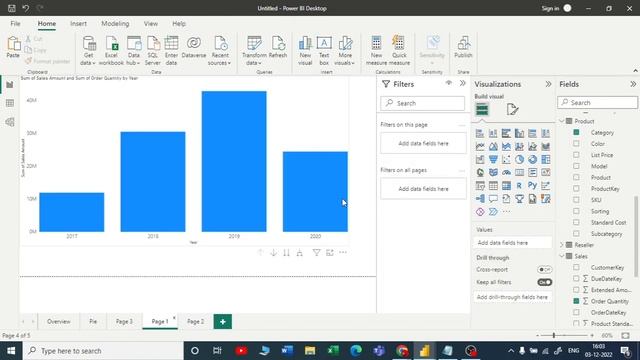Collapse the Product table in Fields
The width and height of the screenshot is (640, 360).
click(x=562, y=121)
